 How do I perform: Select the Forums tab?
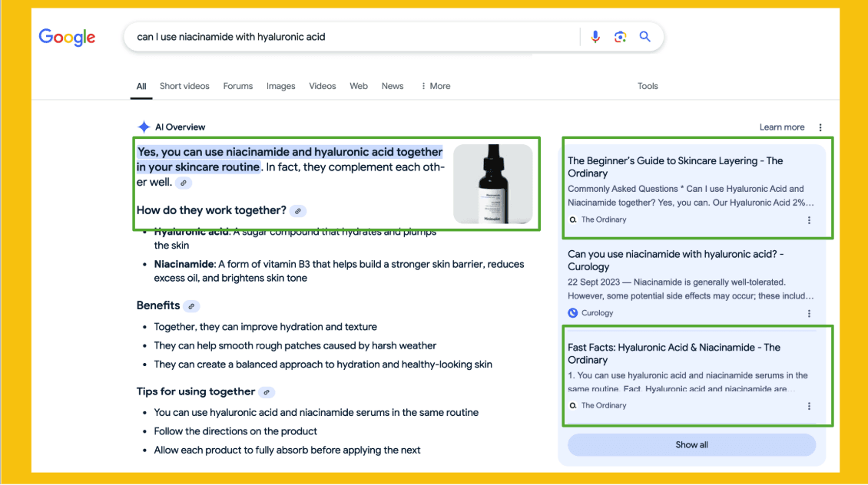point(238,86)
